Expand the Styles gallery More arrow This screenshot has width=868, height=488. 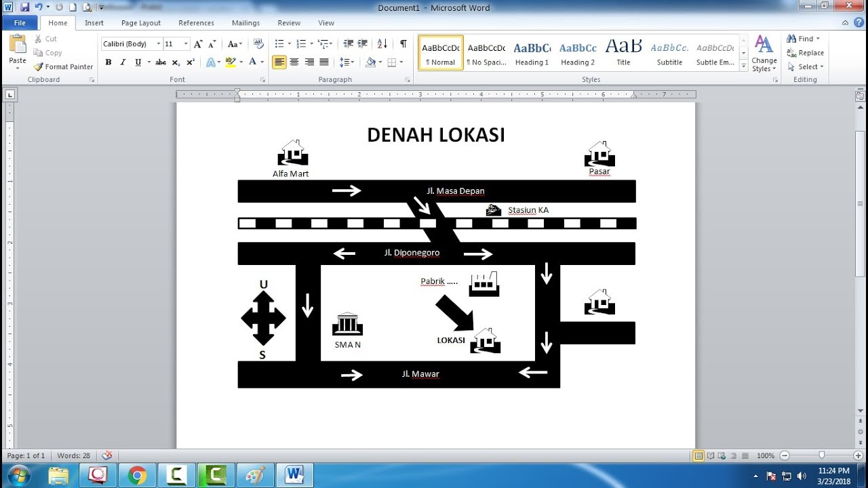pos(744,66)
